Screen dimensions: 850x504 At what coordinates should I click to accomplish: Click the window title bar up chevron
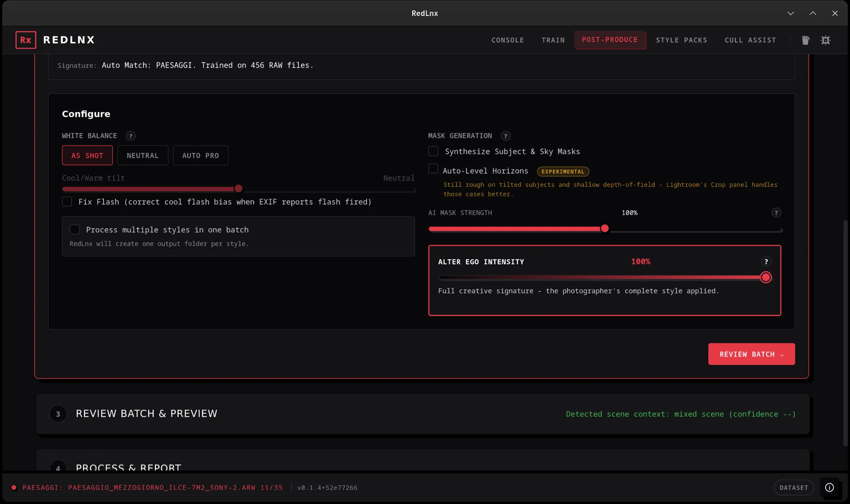coord(813,13)
